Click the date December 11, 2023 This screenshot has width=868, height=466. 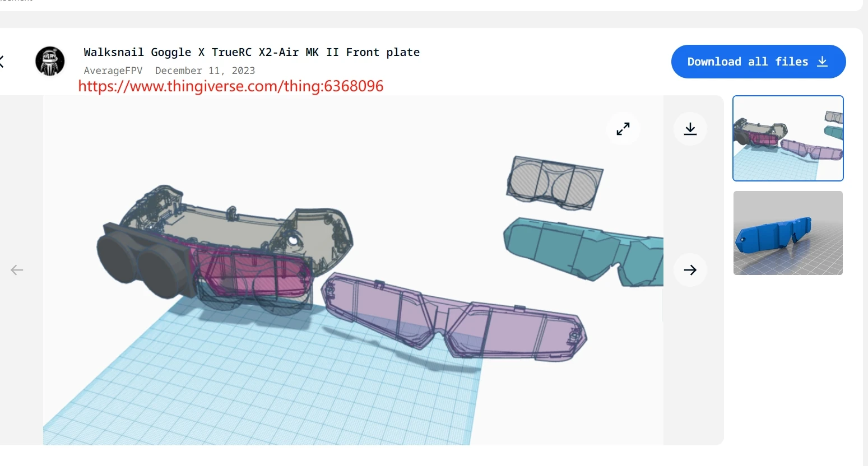(205, 71)
